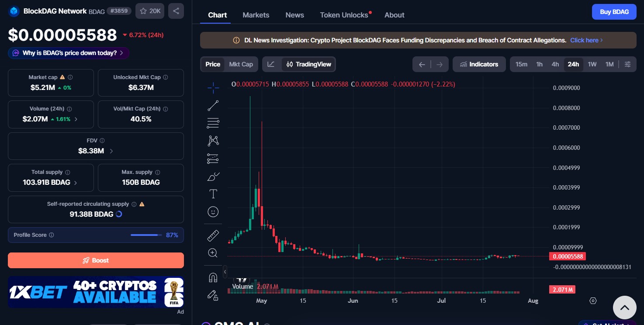Click the Profile Score progress bar

(x=146, y=235)
